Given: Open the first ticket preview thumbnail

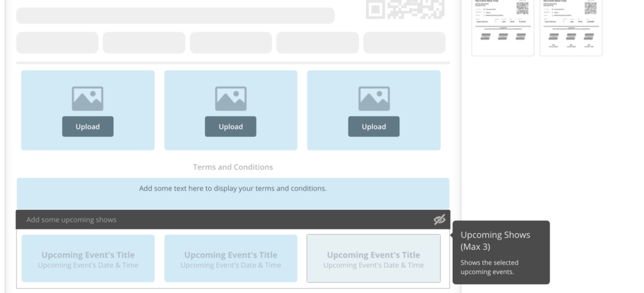Looking at the screenshot, I should (502, 26).
